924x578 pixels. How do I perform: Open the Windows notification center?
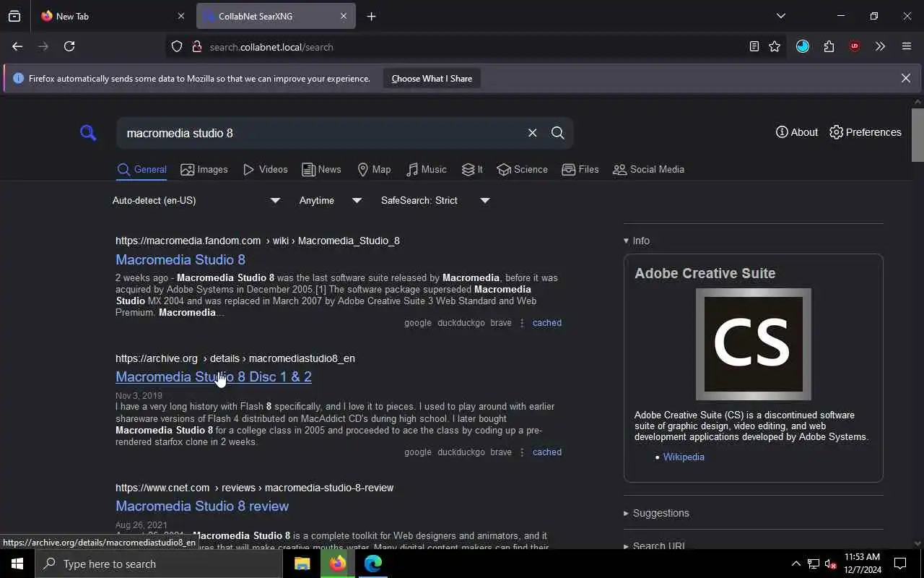[x=900, y=564]
